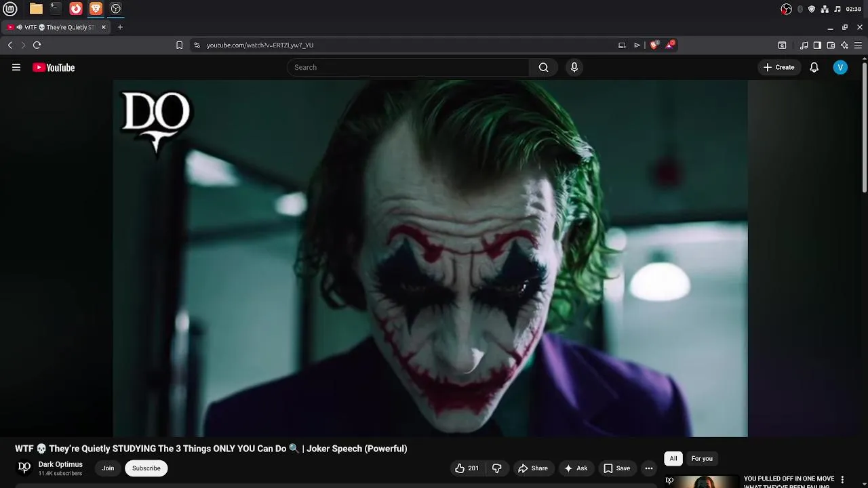
Task: Click the search magnifier button
Action: (x=543, y=67)
